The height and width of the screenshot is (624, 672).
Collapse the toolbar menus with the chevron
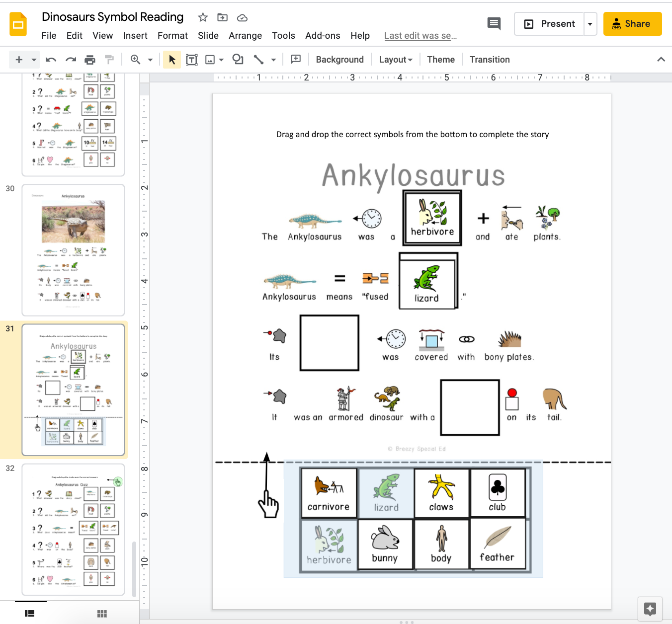pos(661,60)
